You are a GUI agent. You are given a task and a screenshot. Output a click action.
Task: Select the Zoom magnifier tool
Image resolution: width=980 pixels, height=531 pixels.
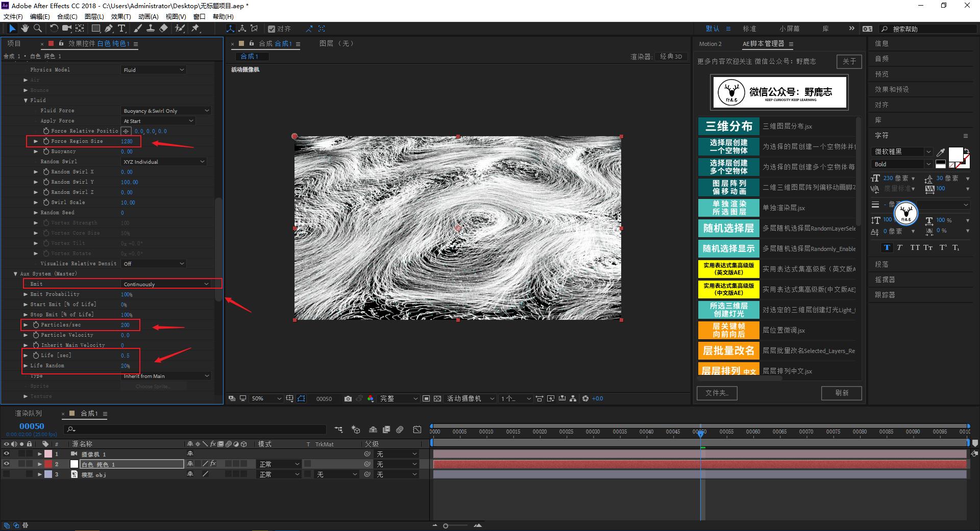click(x=37, y=29)
